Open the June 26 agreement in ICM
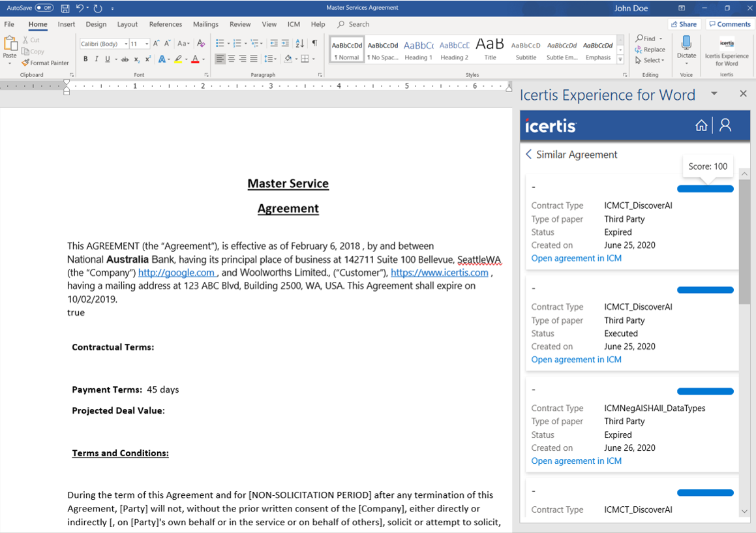Viewport: 756px width, 533px height. tap(576, 461)
